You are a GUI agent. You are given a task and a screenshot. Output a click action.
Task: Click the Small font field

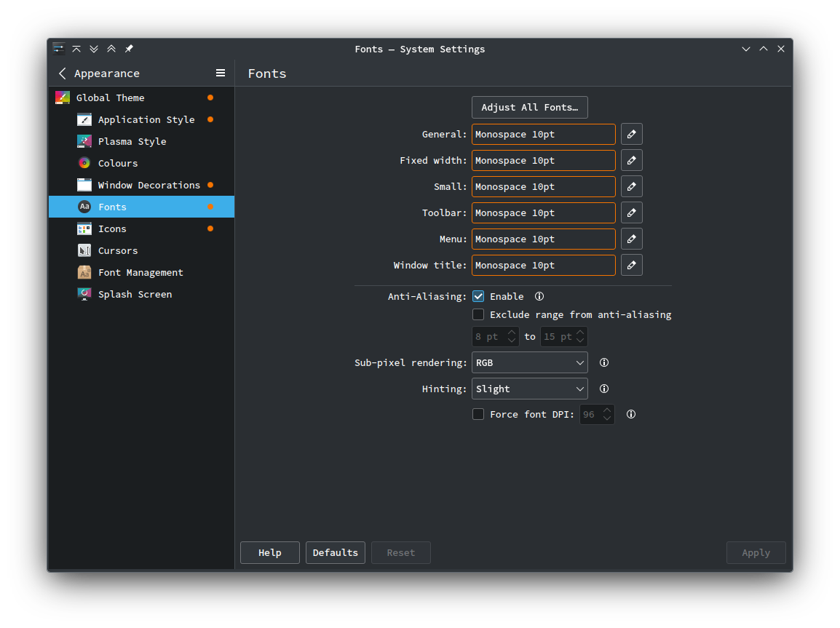pos(544,187)
